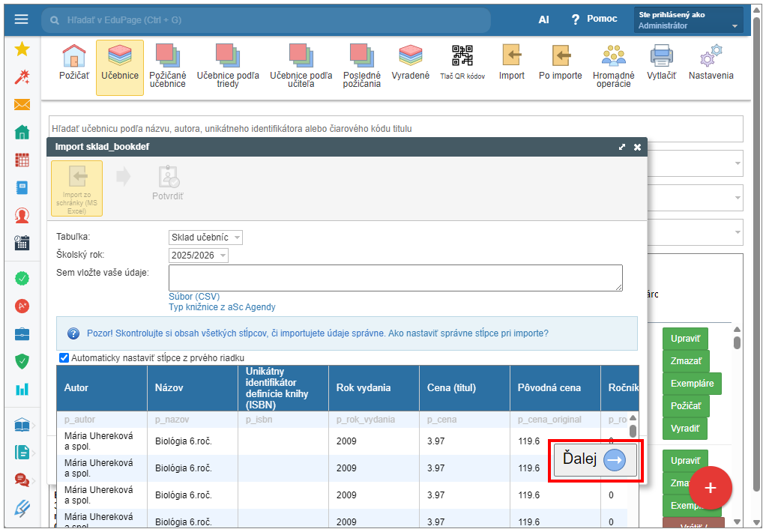The width and height of the screenshot is (766, 532).
Task: Open the Školský rok 2025/2026 dropdown
Action: coord(198,256)
